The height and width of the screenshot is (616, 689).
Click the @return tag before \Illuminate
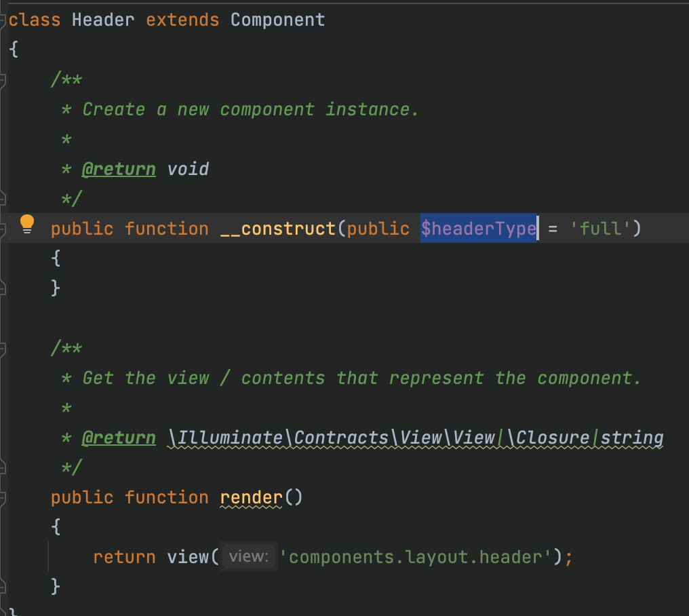point(119,438)
